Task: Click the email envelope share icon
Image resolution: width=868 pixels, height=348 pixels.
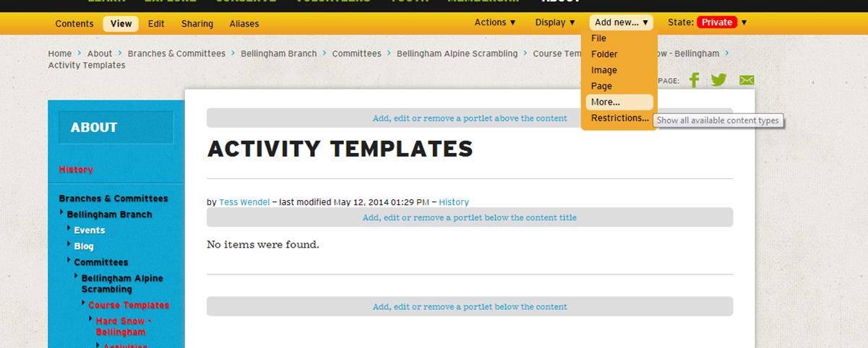Action: click(x=747, y=80)
